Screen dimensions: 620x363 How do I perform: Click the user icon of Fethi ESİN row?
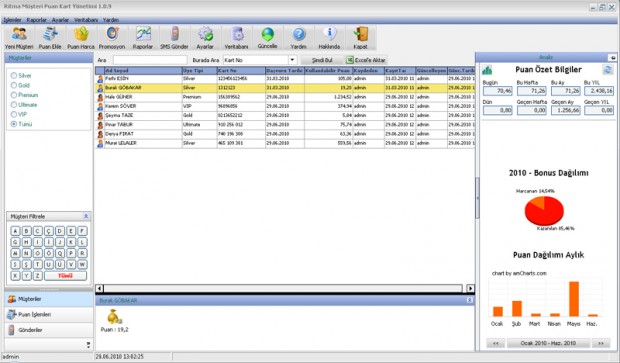(x=100, y=79)
